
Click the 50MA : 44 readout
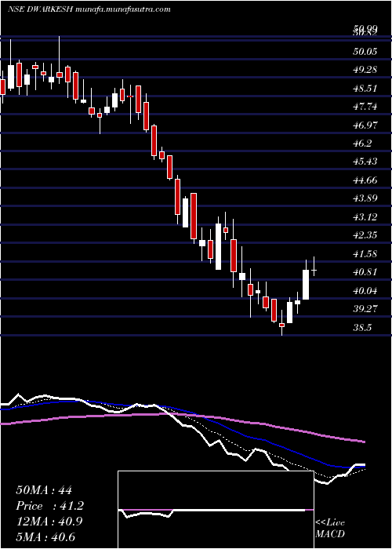click(44, 490)
